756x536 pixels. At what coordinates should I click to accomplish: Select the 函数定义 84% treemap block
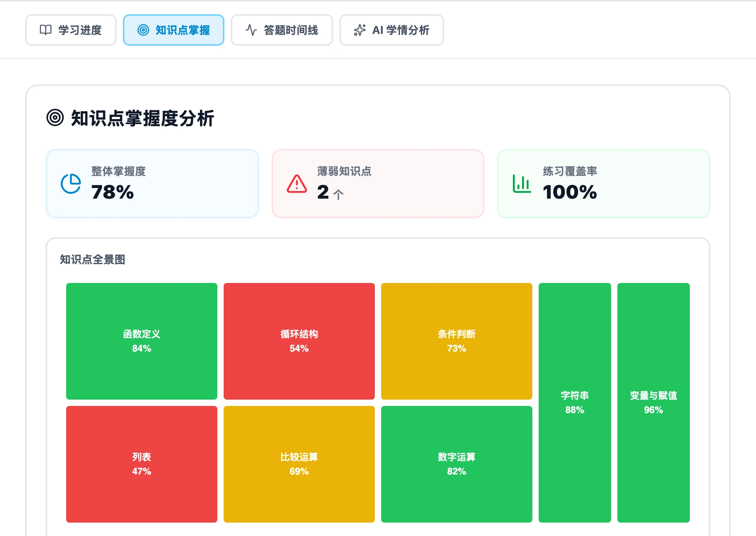142,341
